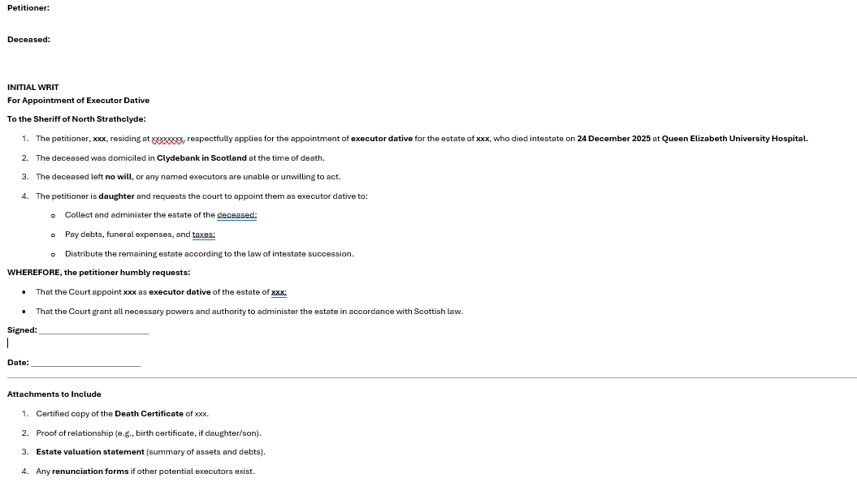Click the blank line after 'Signed:'
The image size is (857, 504).
pyautogui.click(x=93, y=330)
